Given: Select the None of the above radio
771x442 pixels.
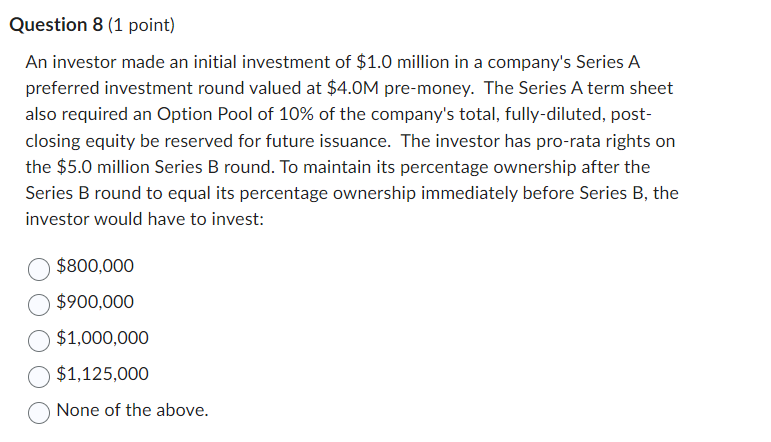Looking at the screenshot, I should point(39,411).
